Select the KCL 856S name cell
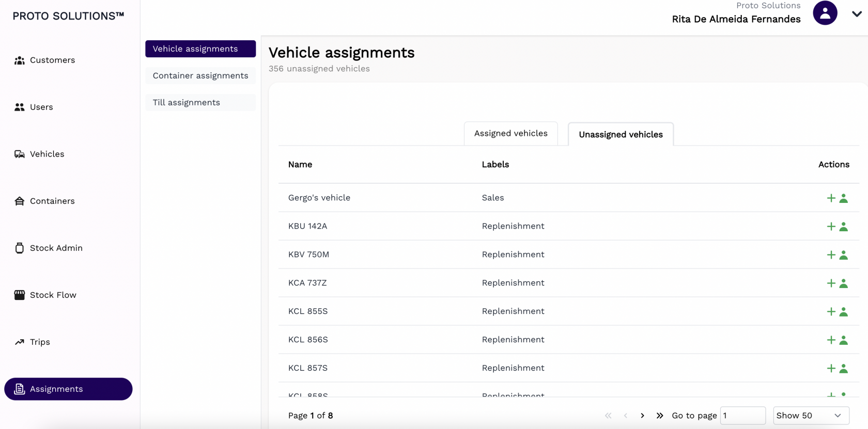868x429 pixels. coord(308,340)
